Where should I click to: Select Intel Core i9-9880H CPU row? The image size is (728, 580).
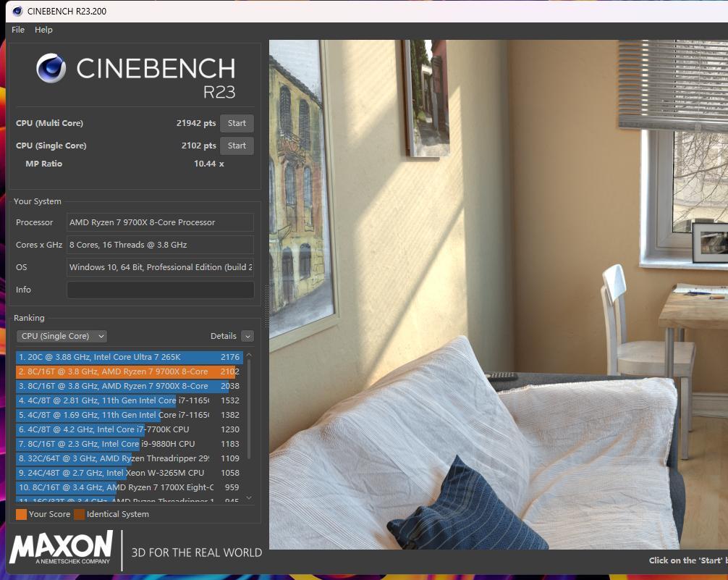coord(129,444)
